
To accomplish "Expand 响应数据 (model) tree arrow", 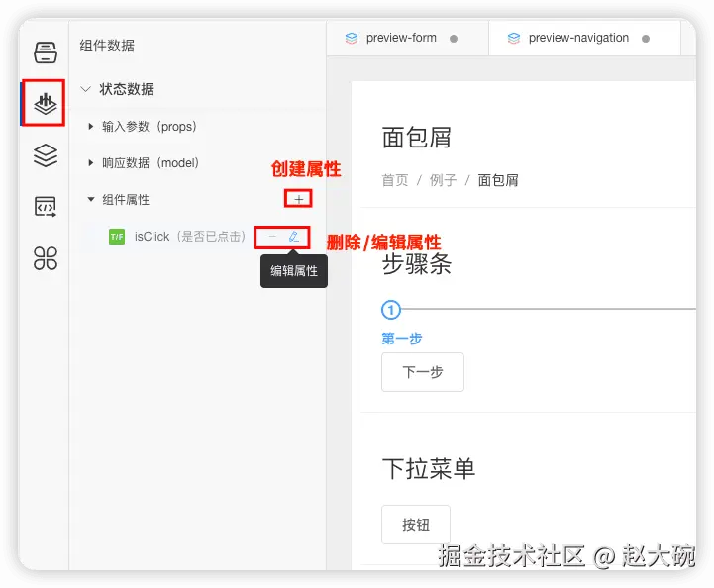I will coord(91,163).
